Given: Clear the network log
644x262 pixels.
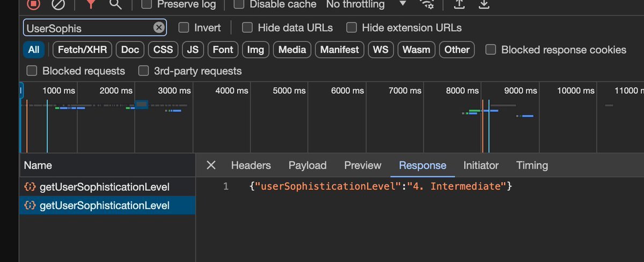Looking at the screenshot, I should pos(58,4).
